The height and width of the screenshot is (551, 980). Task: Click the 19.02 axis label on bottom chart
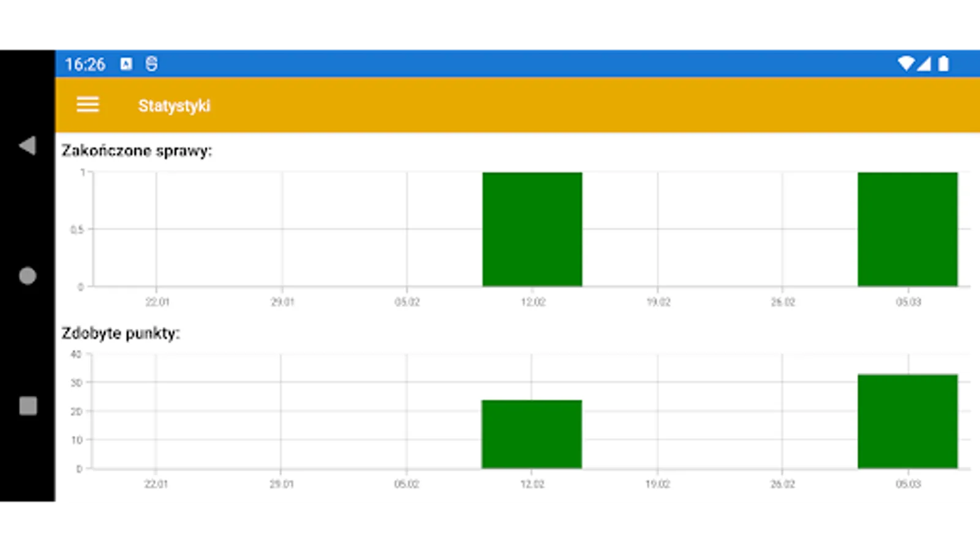click(x=658, y=483)
